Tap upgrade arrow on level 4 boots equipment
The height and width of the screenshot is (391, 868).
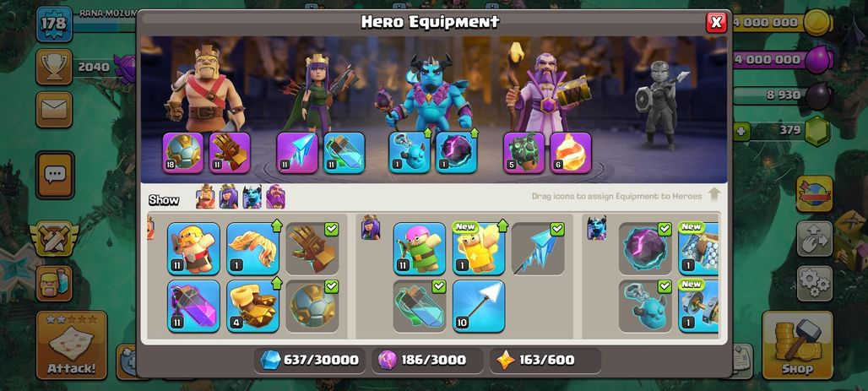277,284
